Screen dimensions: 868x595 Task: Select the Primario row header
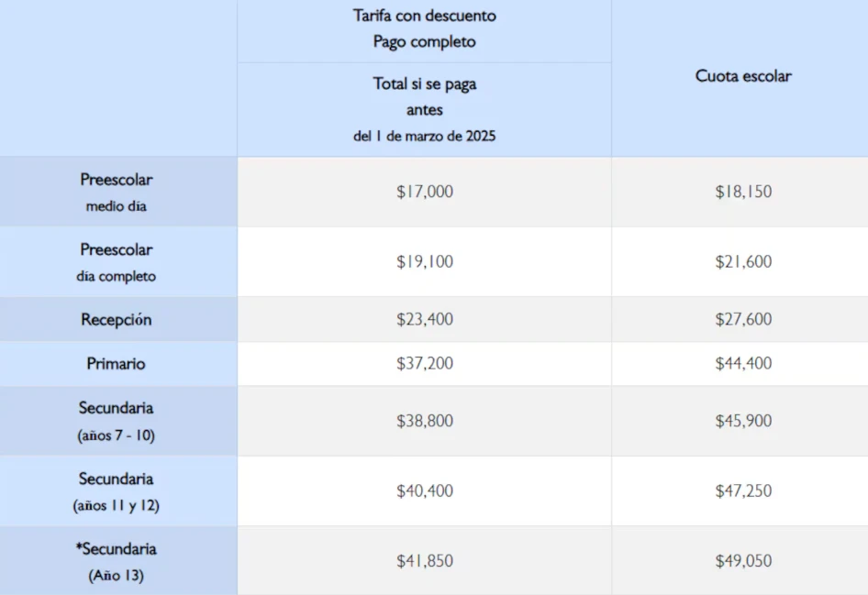[117, 364]
